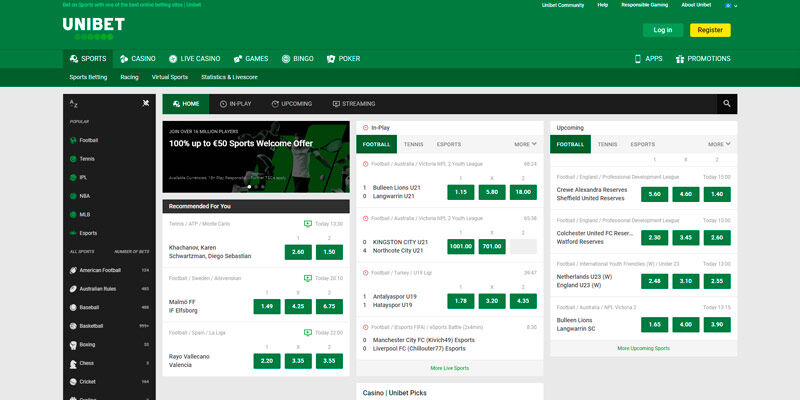
Task: Pick 5.60 odds for Crewe Alexandra Reserves
Action: [x=655, y=194]
